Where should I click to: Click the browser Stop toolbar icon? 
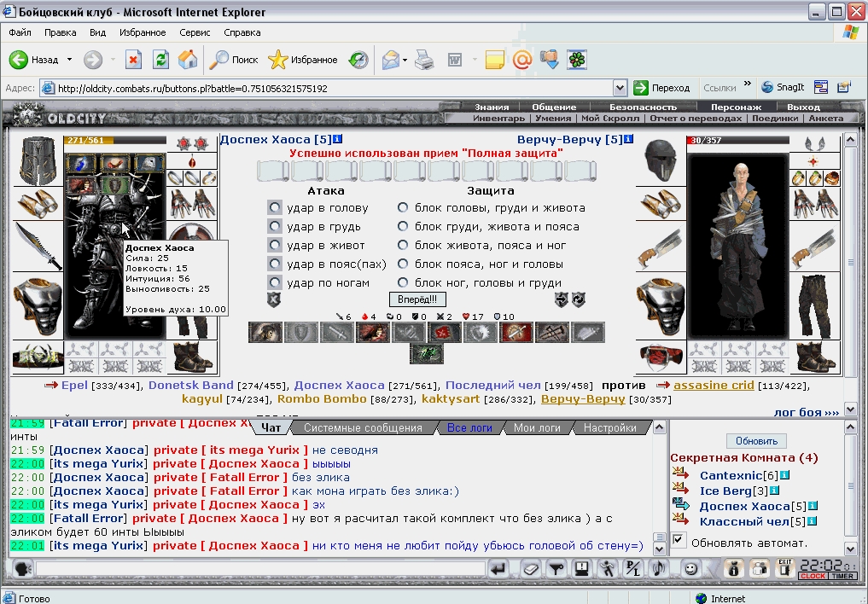133,59
